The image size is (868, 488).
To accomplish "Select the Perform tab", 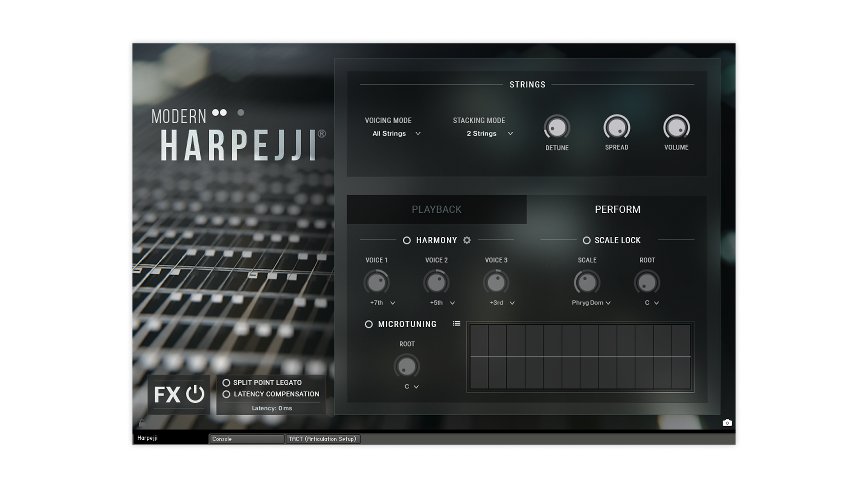I will pos(617,210).
